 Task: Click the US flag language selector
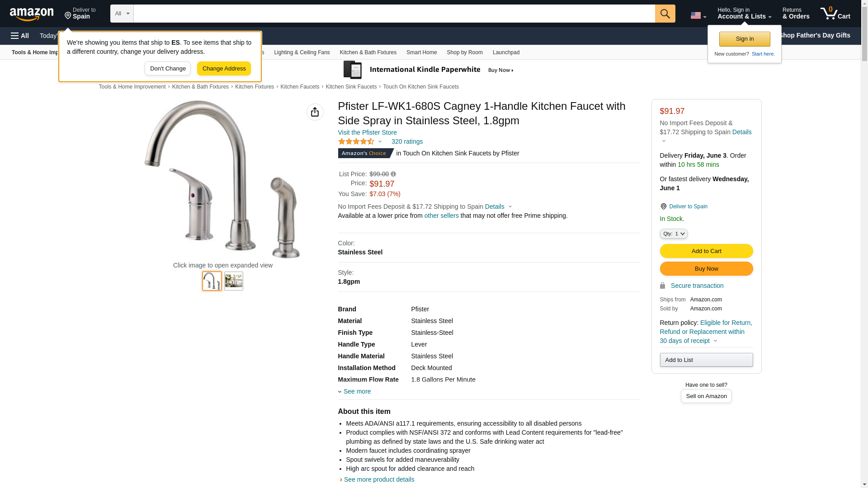[x=698, y=16]
